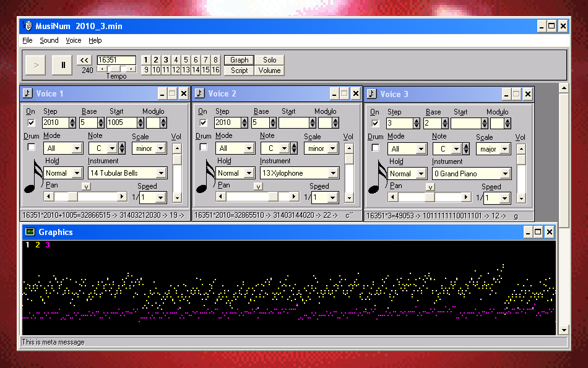This screenshot has width=588, height=368.
Task: Select voice number 5 in the toolbar
Action: (186, 60)
